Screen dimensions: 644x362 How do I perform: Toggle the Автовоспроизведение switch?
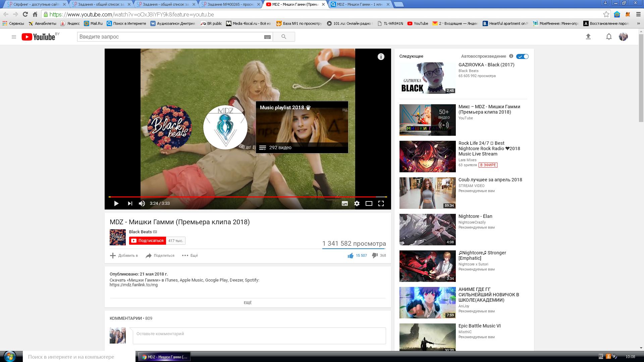[522, 56]
